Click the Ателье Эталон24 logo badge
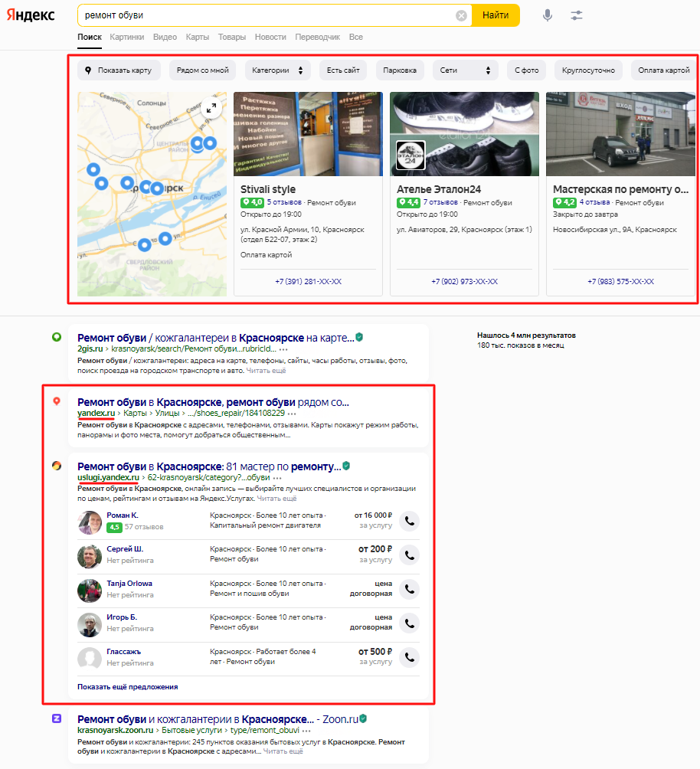This screenshot has height=769, width=700. click(x=410, y=155)
